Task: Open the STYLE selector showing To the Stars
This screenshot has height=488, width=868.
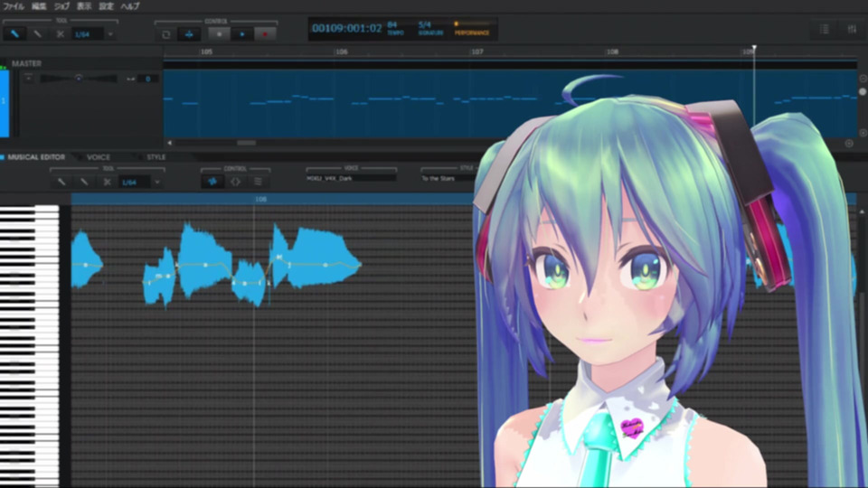Action: (448, 178)
